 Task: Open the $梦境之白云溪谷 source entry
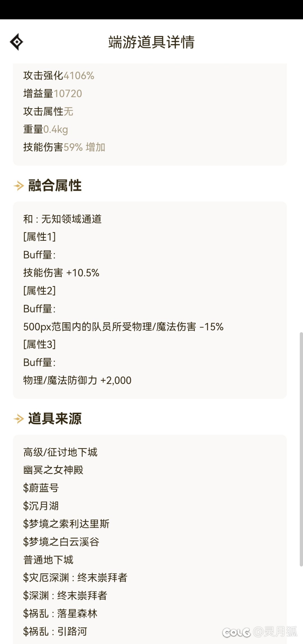click(x=61, y=541)
